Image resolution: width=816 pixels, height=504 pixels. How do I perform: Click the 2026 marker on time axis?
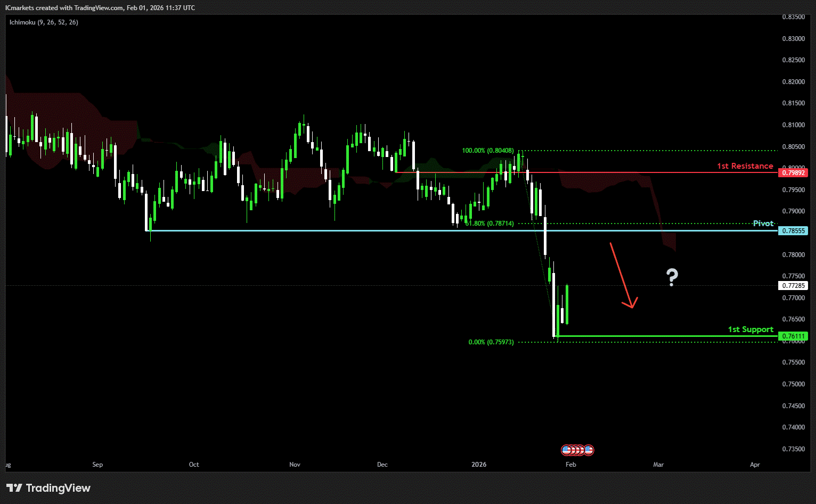point(479,465)
